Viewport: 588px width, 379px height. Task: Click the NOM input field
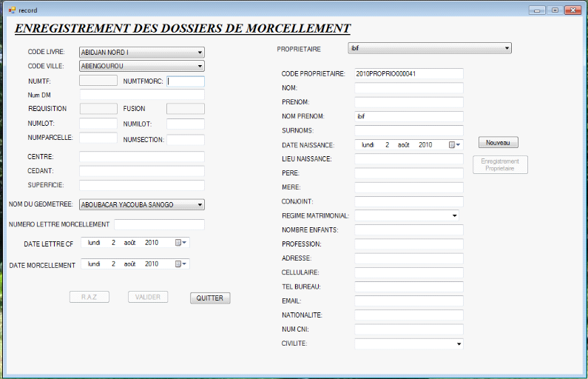point(409,88)
